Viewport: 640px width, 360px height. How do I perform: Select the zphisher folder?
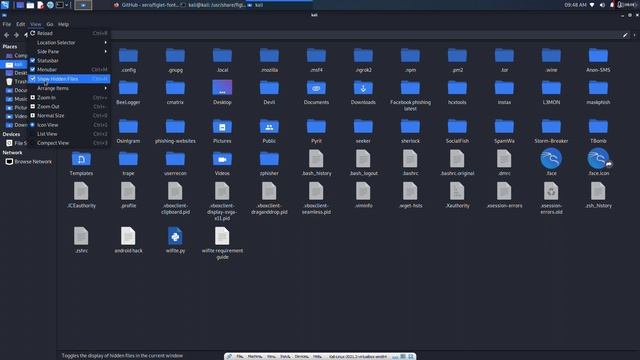click(x=269, y=163)
